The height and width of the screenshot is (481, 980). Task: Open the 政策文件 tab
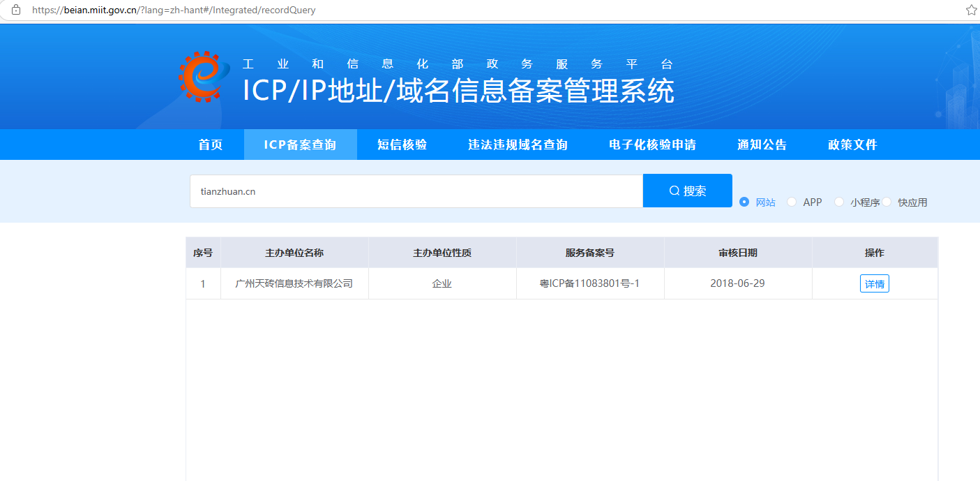pyautogui.click(x=852, y=145)
